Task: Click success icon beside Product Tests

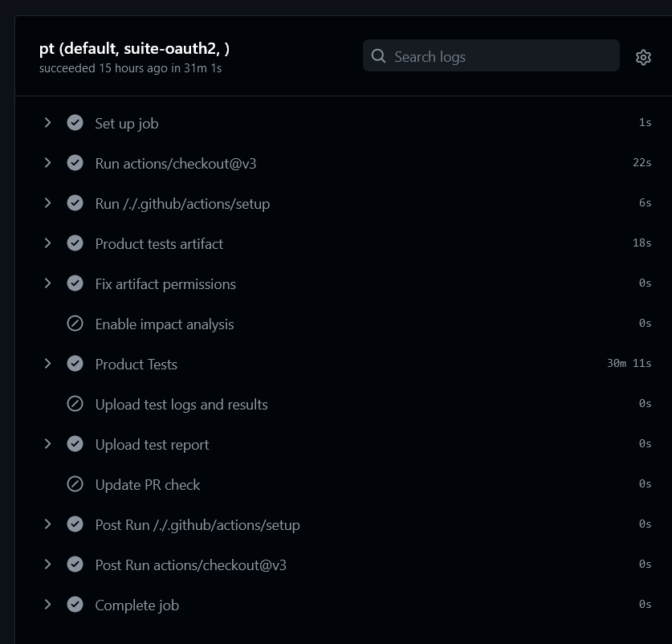Action: 75,364
